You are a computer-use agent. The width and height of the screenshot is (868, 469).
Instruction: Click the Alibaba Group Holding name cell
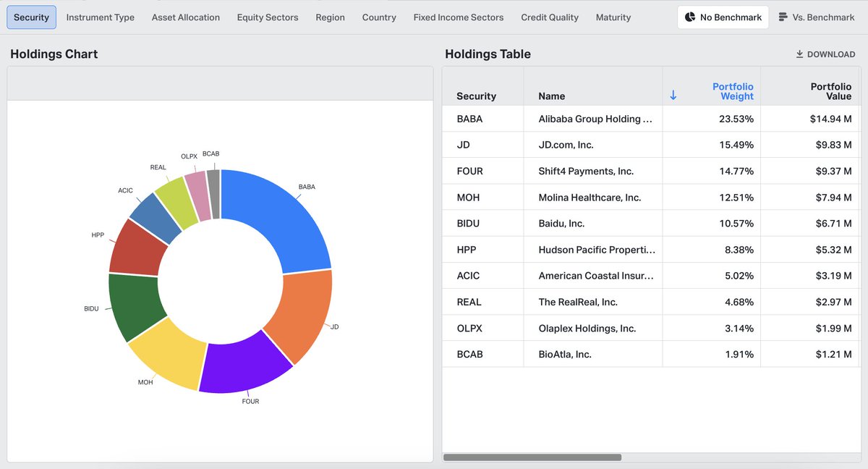coord(592,119)
